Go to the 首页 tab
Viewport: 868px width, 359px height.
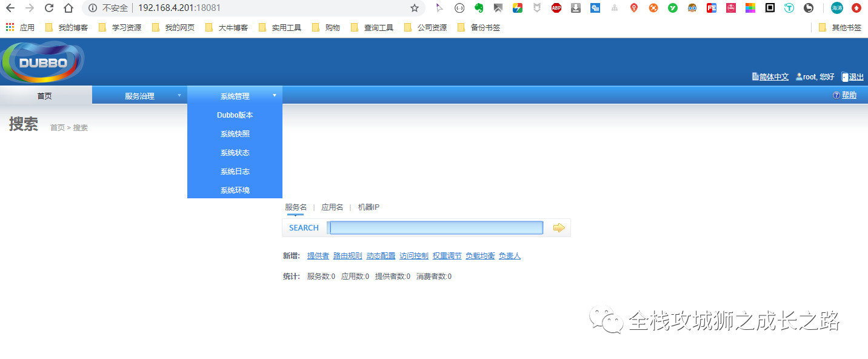tap(45, 96)
